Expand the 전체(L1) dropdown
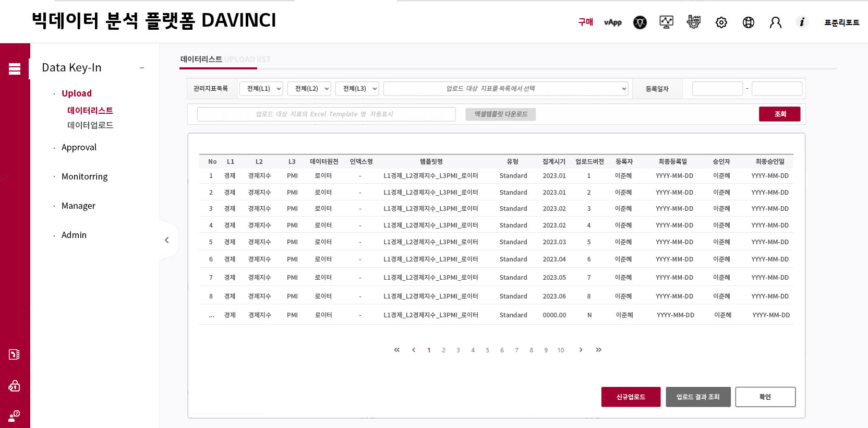 pos(261,89)
